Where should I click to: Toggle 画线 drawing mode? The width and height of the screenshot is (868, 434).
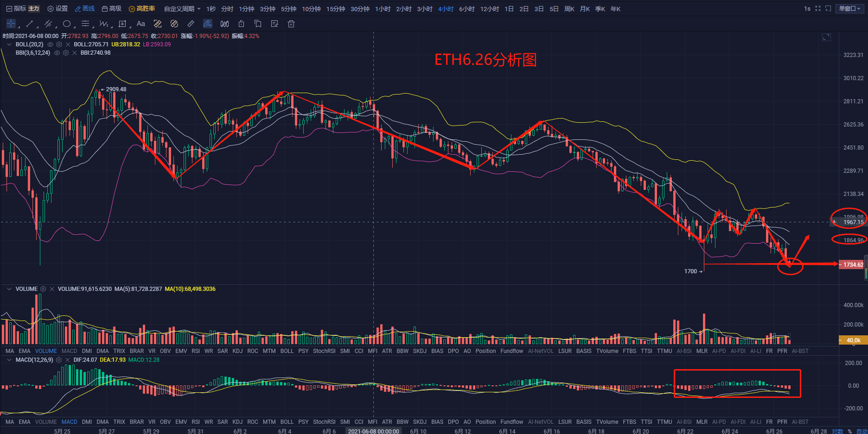point(85,9)
